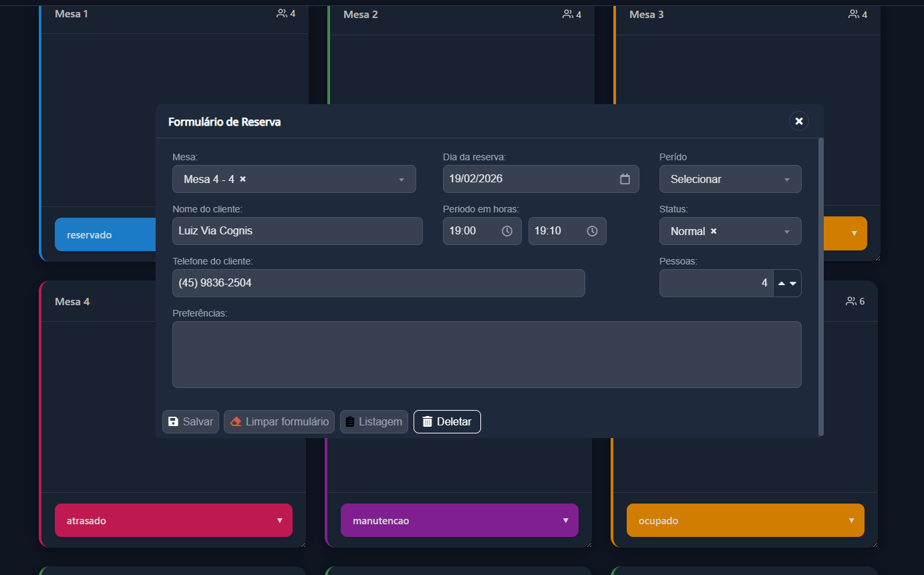Click clock icon in 19:00 time field
Screen dimensions: 924x575
[x=507, y=231]
